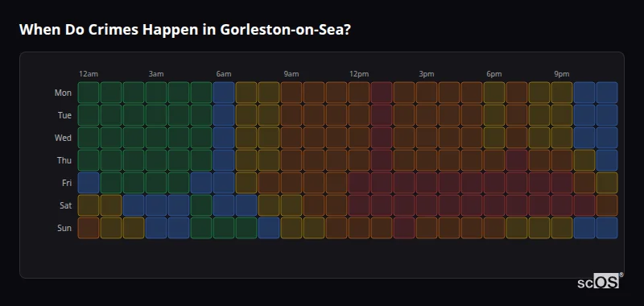Select the Sunday 6am green heatmap cell
The width and height of the screenshot is (644, 306).
tap(224, 228)
